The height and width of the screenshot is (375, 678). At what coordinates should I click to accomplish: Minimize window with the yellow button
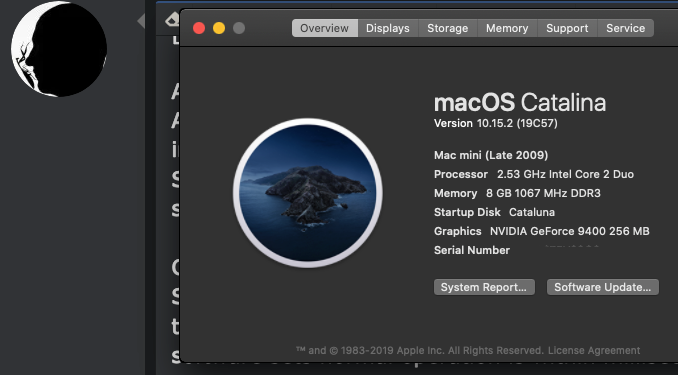[219, 28]
